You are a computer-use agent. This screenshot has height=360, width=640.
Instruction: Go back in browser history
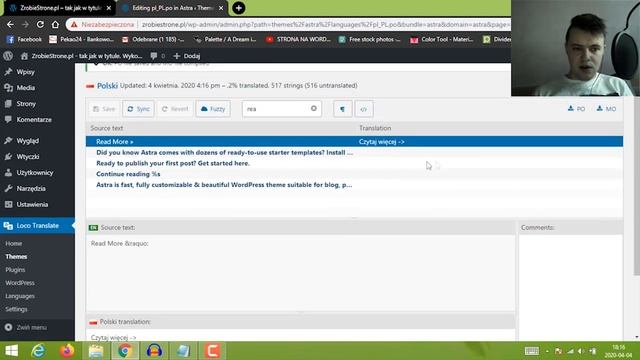pos(10,24)
